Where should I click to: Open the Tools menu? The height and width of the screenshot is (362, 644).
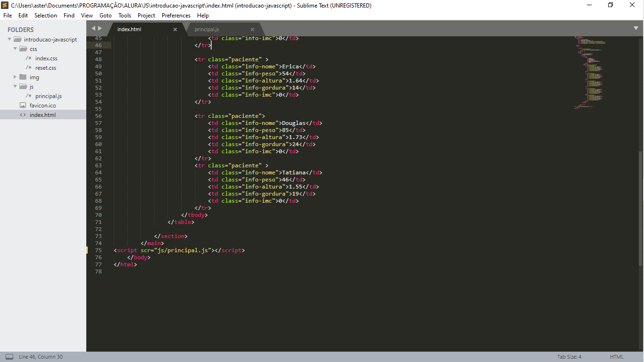[x=125, y=16]
